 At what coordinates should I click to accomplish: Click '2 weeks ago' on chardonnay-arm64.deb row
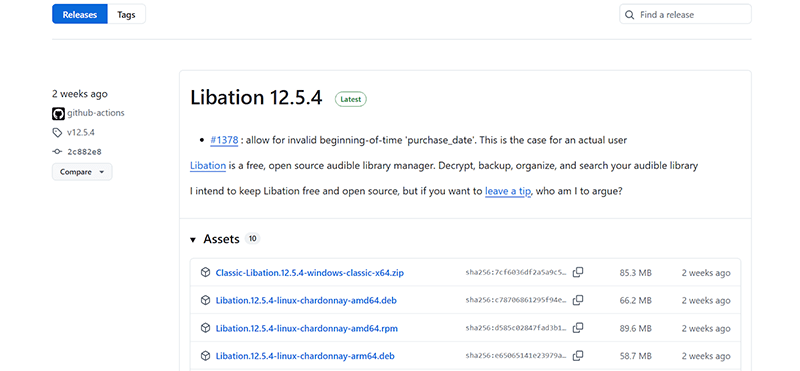click(706, 356)
